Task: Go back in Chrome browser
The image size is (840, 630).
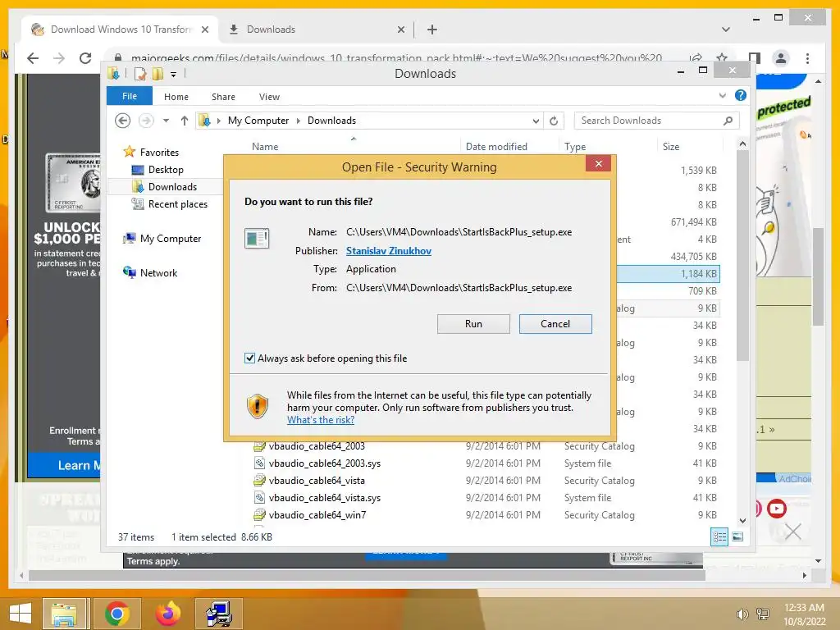Action: click(x=33, y=58)
